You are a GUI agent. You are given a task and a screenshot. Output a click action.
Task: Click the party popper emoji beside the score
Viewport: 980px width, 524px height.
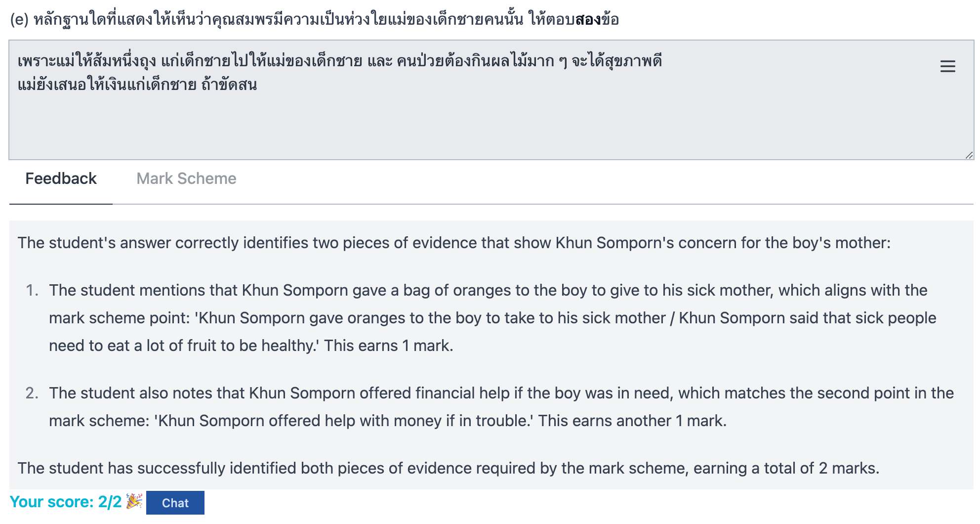(x=134, y=501)
